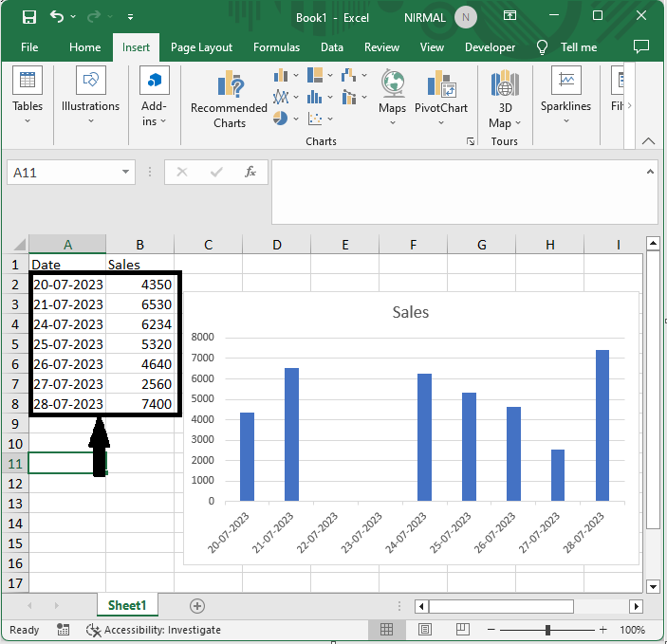Select the Sheet1 worksheet tab
667x644 pixels.
click(126, 605)
